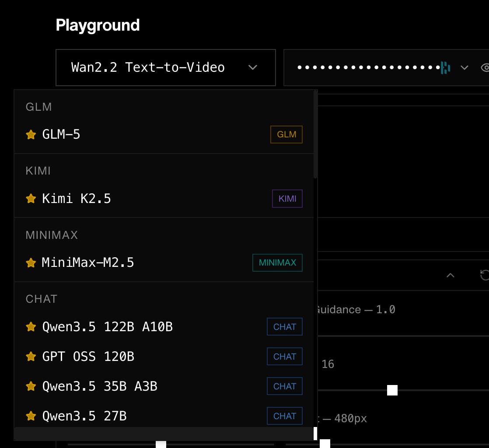The image size is (489, 448).
Task: Click the KIMI group header
Action: point(38,171)
